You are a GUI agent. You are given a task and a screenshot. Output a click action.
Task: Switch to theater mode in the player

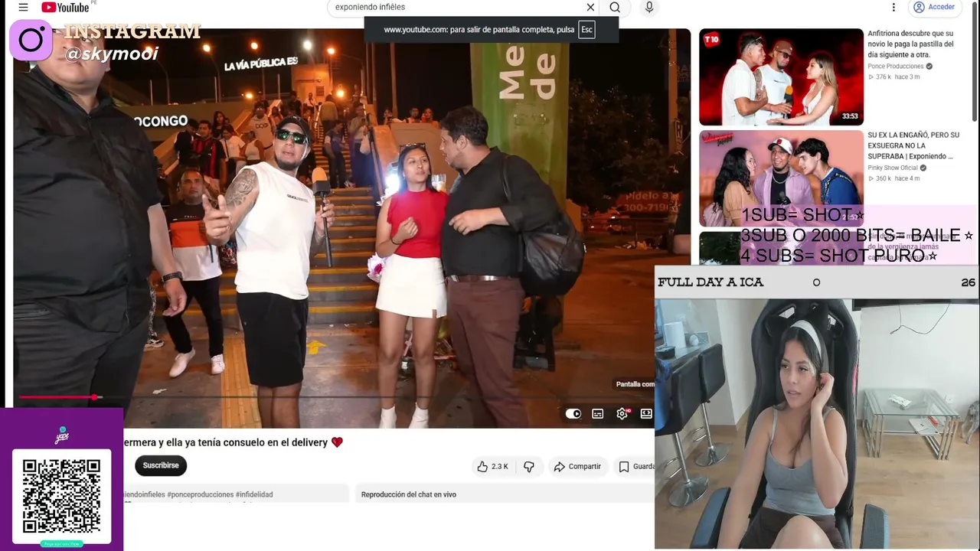(x=647, y=414)
